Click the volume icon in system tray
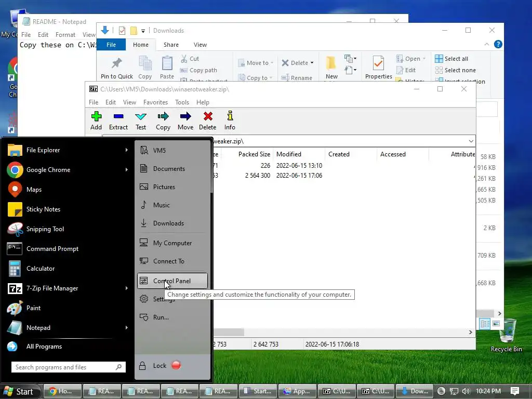532x399 pixels. click(x=466, y=391)
